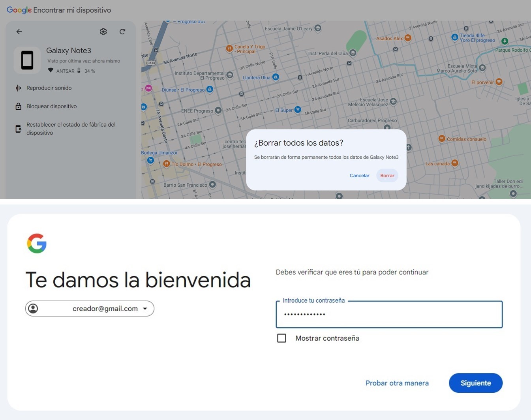
Task: Click the Encontrar mi dispositivo title
Action: [72, 10]
